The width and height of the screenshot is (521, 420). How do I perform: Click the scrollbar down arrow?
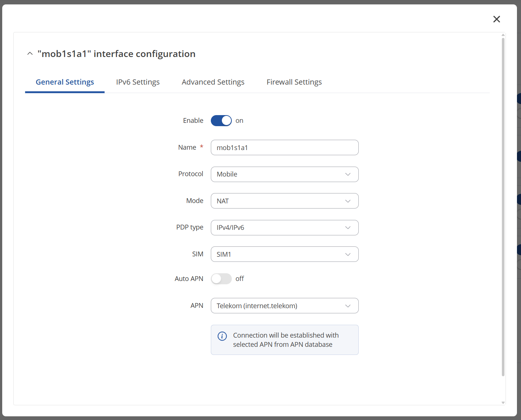click(503, 403)
